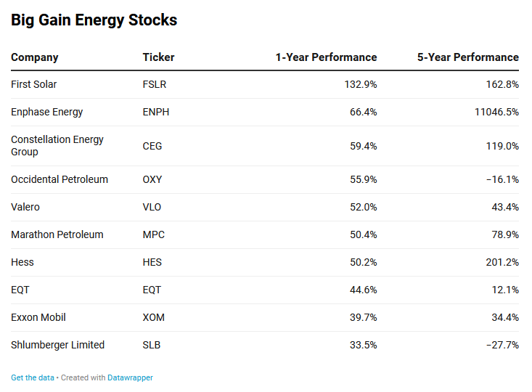The image size is (532, 392).
Task: Select the Enphase Energy company name
Action: 47,112
